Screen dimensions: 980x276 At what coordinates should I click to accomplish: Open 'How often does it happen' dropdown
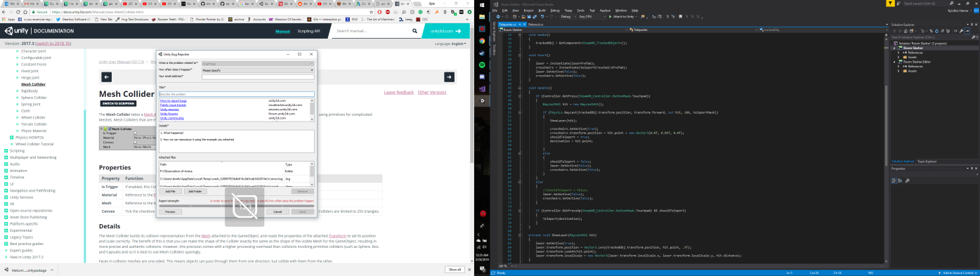(257, 70)
